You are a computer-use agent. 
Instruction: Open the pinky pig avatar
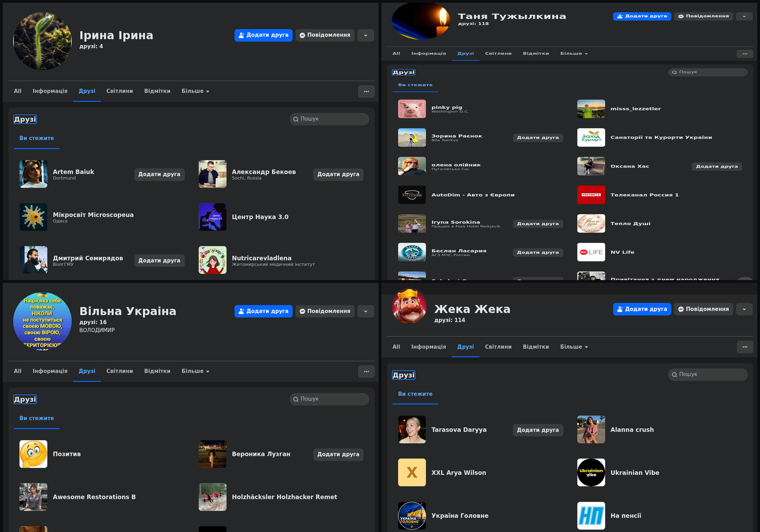(412, 109)
